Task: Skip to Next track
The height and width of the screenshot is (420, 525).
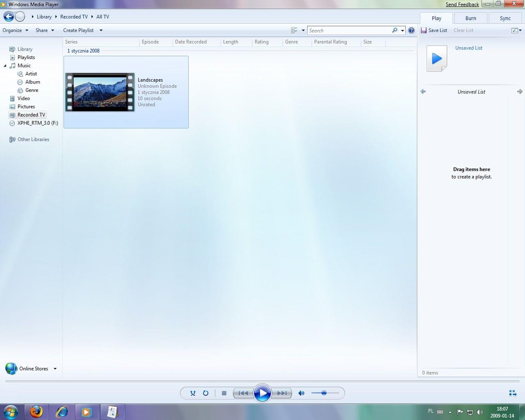Action: point(282,393)
